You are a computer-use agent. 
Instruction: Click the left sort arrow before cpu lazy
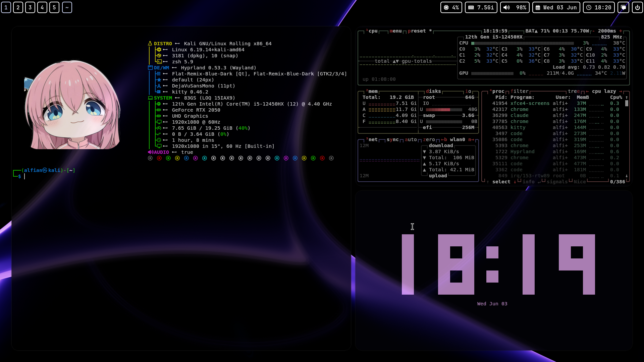pyautogui.click(x=587, y=91)
